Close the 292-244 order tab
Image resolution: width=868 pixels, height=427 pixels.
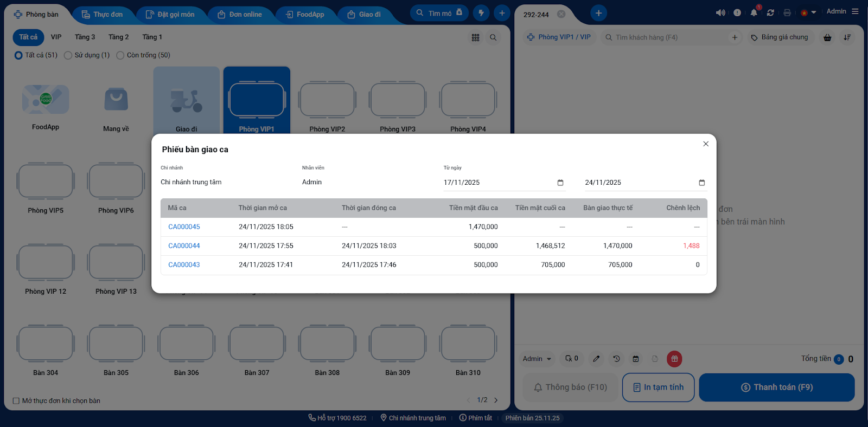click(561, 14)
